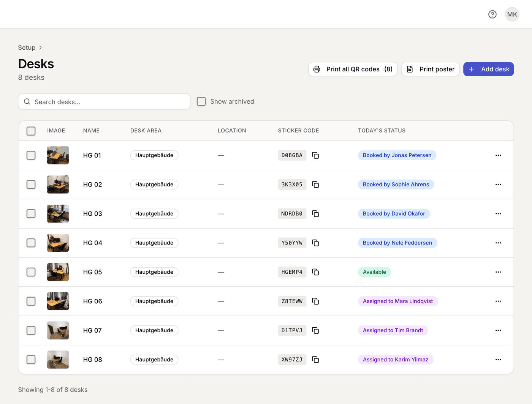Viewport: 532px width, 404px height.
Task: Open the more options menu for HG 04
Action: [x=498, y=243]
